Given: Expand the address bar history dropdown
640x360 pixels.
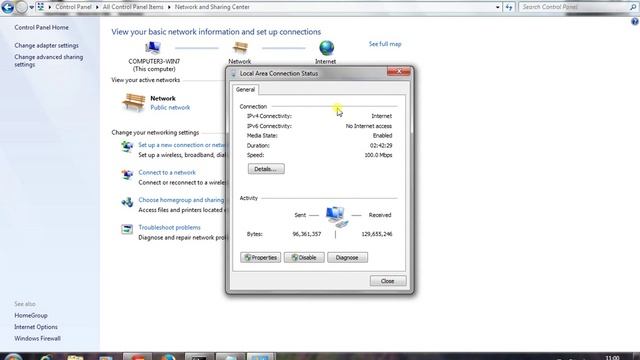Looking at the screenshot, I should 497,7.
